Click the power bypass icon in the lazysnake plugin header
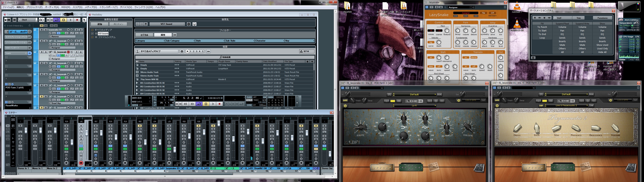The image size is (644, 182). (427, 7)
